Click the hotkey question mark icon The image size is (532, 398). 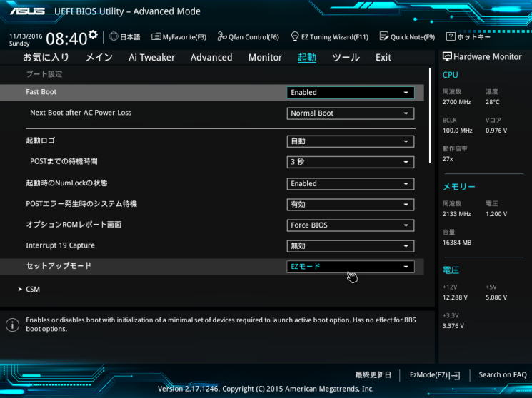pyautogui.click(x=451, y=36)
